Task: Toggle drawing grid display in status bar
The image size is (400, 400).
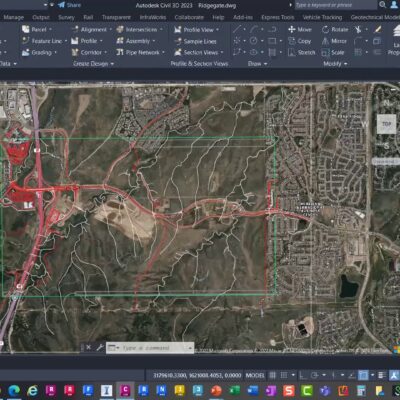Action: (x=273, y=375)
